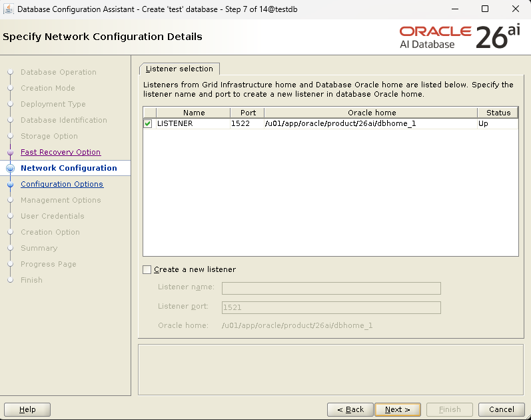The width and height of the screenshot is (531, 420).
Task: Click the Database Operation step
Action: pos(59,72)
